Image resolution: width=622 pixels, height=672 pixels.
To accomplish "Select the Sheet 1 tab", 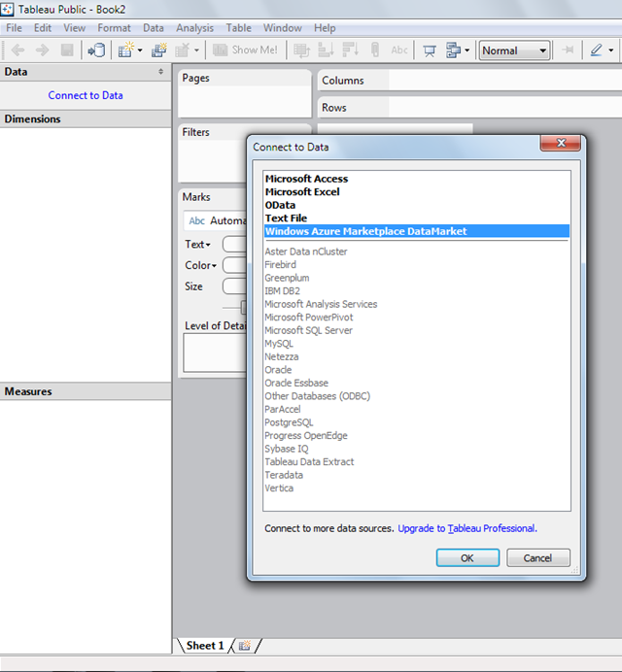I will click(x=205, y=646).
